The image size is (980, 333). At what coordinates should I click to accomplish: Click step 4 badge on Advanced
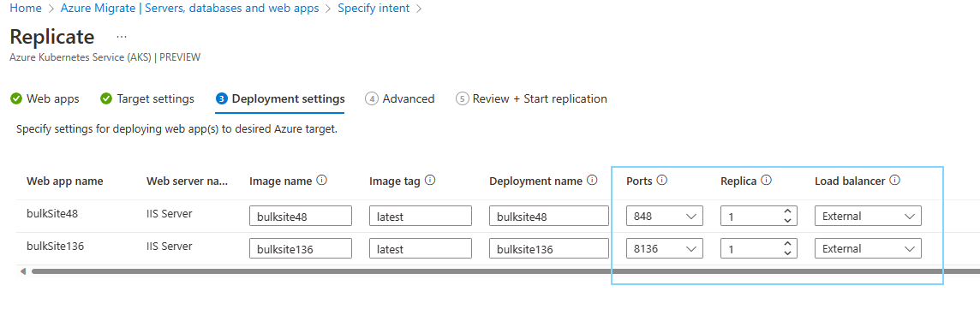pyautogui.click(x=372, y=98)
